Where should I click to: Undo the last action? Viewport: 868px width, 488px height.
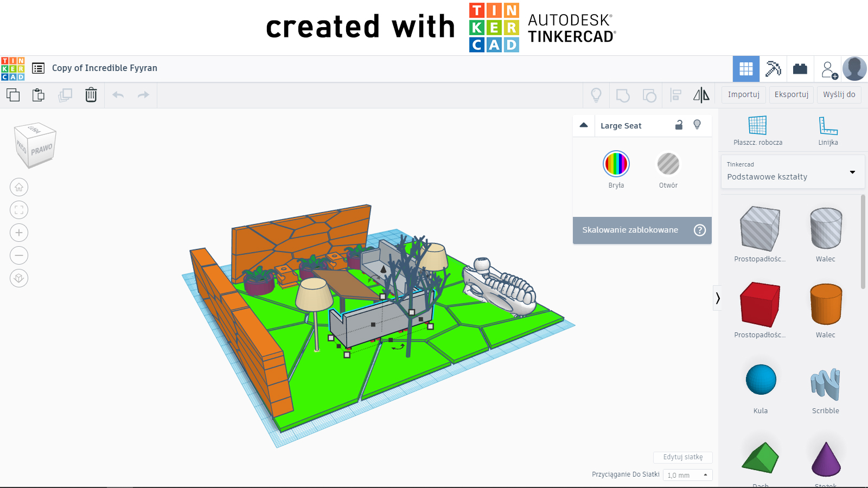[118, 95]
